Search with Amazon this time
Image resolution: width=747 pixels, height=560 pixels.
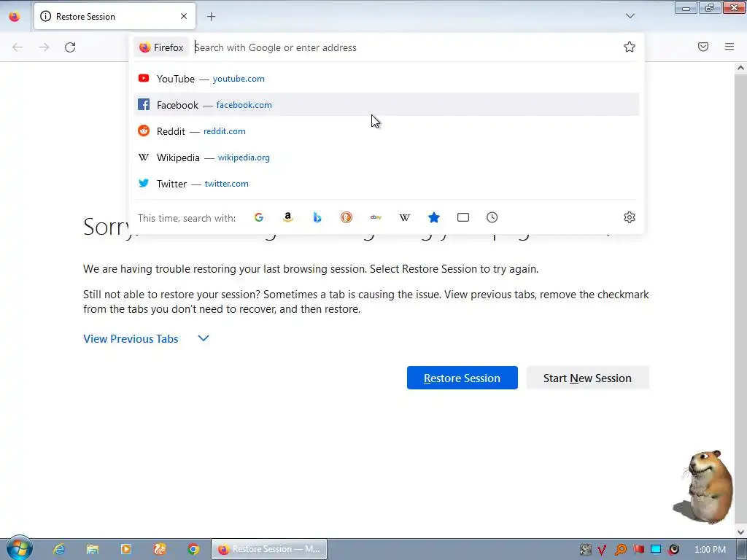287,217
